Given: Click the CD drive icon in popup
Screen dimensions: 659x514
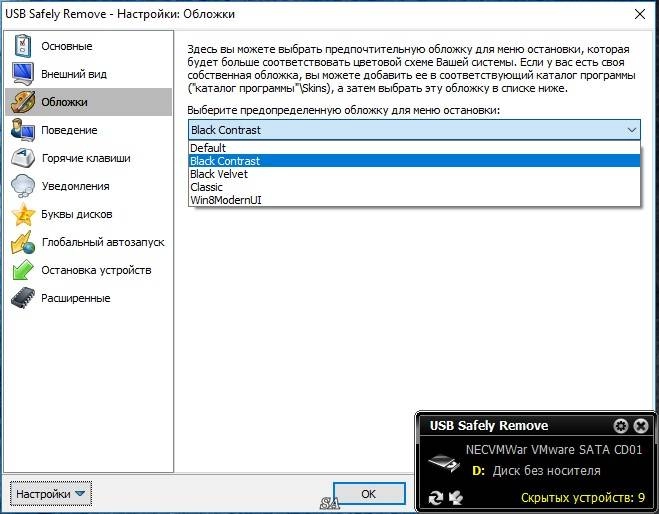Looking at the screenshot, I should click(444, 463).
